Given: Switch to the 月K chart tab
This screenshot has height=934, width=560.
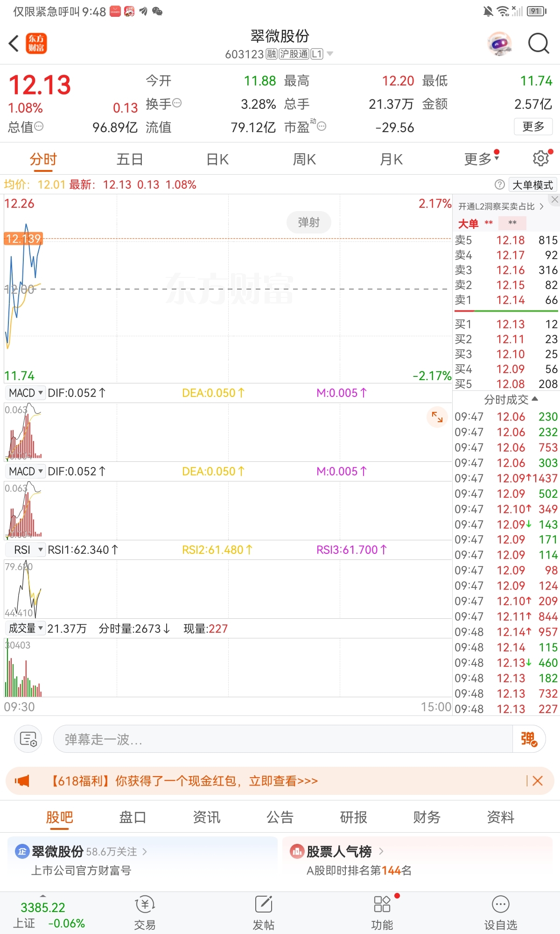Looking at the screenshot, I should 391,159.
